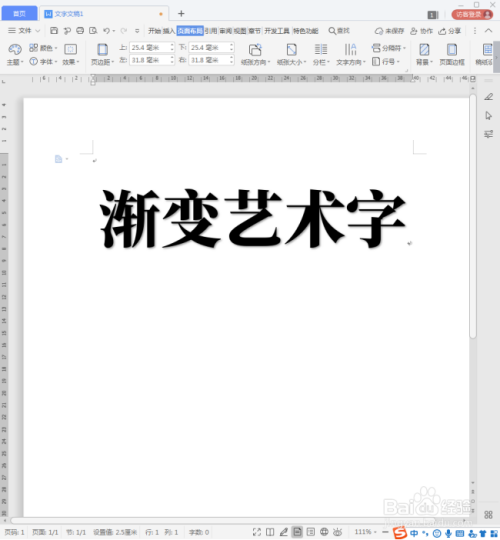Open the 背景 page background dropdown

pos(424,54)
